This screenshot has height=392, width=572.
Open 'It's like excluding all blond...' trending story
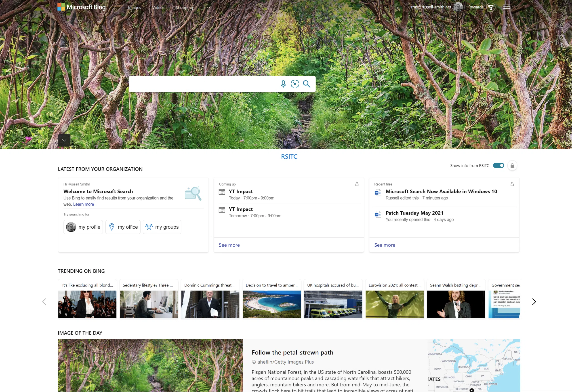coord(87,299)
